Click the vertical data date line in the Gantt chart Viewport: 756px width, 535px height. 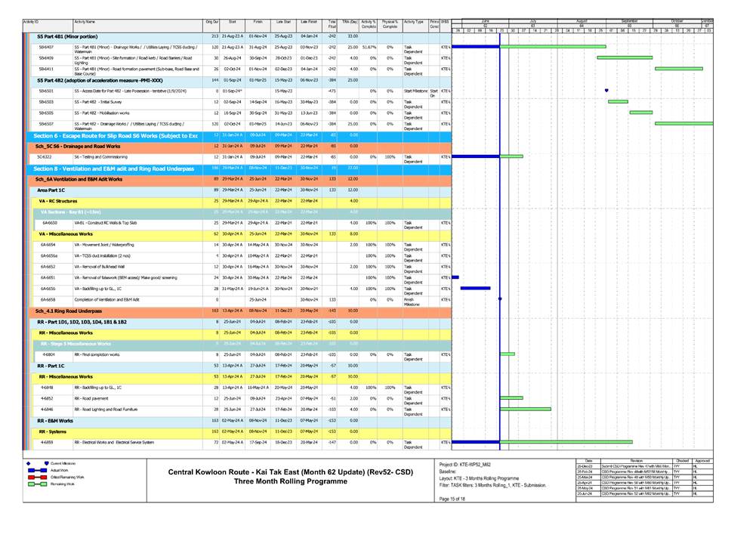click(500, 227)
